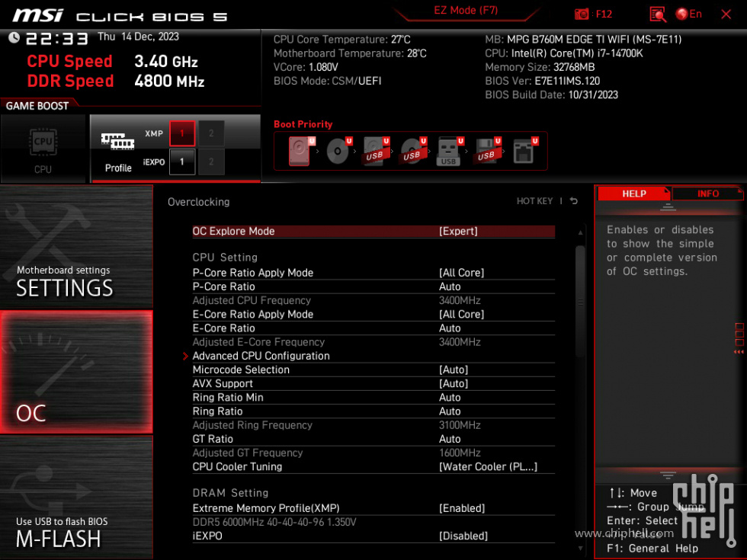This screenshot has width=747, height=560.
Task: Select the Adjusted Ring Frequency 3100MHz row
Action: click(373, 425)
